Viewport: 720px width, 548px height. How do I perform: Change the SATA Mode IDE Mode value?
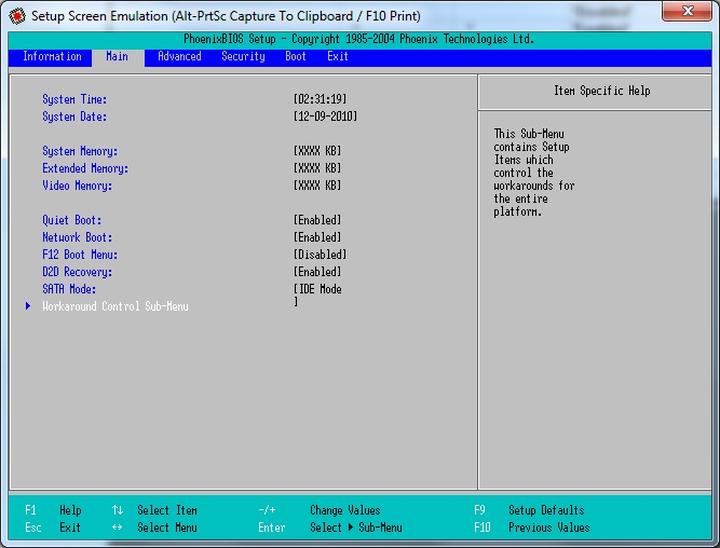[318, 290]
